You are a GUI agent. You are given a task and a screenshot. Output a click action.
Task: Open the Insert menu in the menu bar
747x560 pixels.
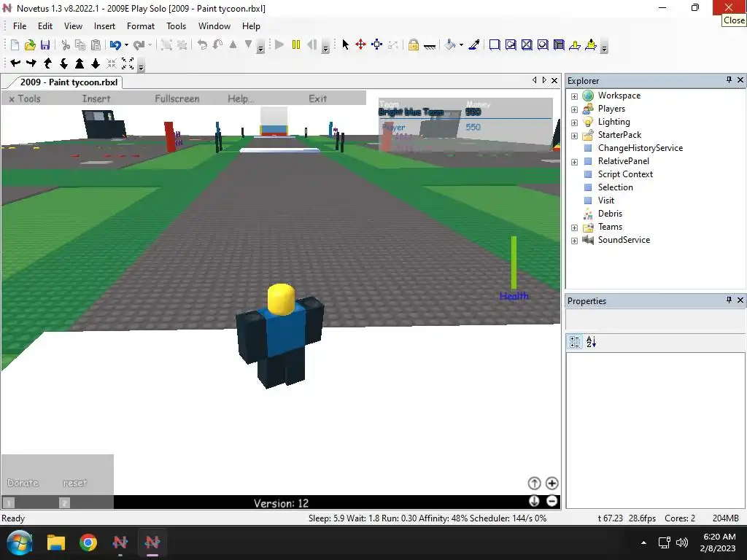pos(104,26)
